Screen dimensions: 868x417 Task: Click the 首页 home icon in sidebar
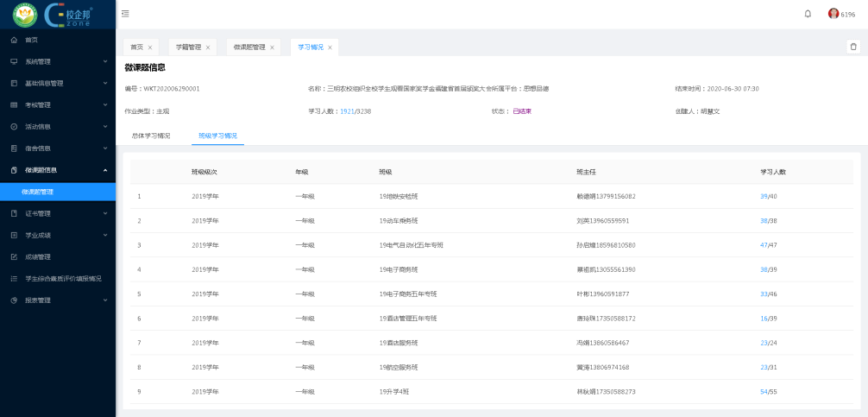point(14,40)
